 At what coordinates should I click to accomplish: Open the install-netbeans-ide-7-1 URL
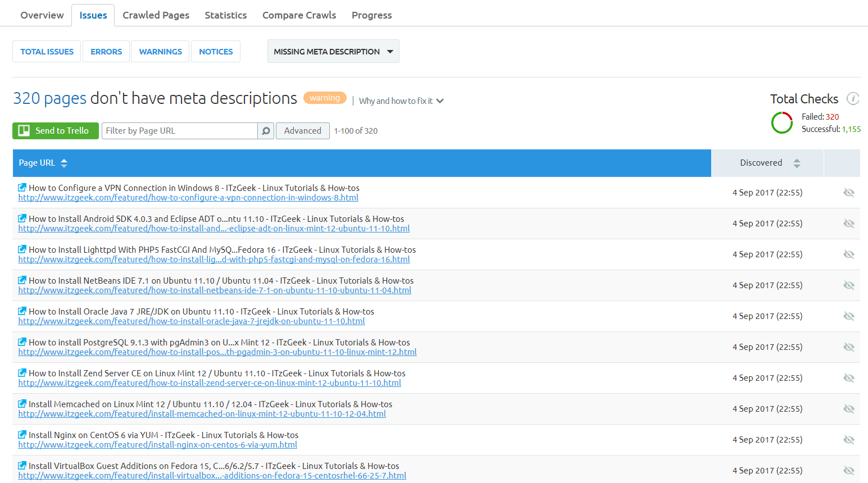215,290
